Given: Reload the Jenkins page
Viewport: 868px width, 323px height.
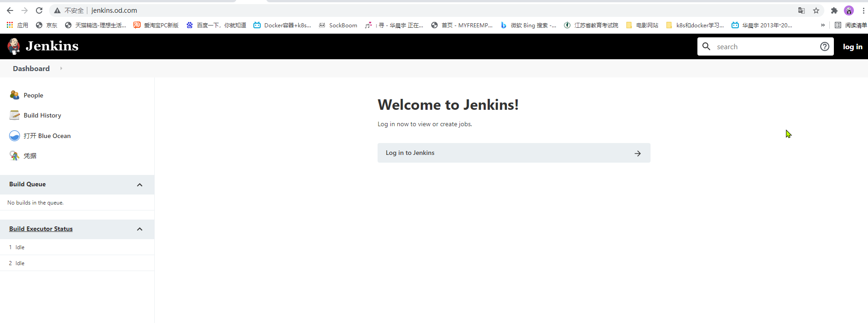Looking at the screenshot, I should pos(39,10).
